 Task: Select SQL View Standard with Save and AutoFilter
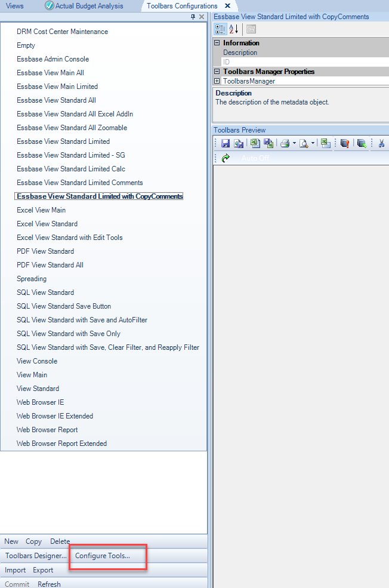point(82,320)
